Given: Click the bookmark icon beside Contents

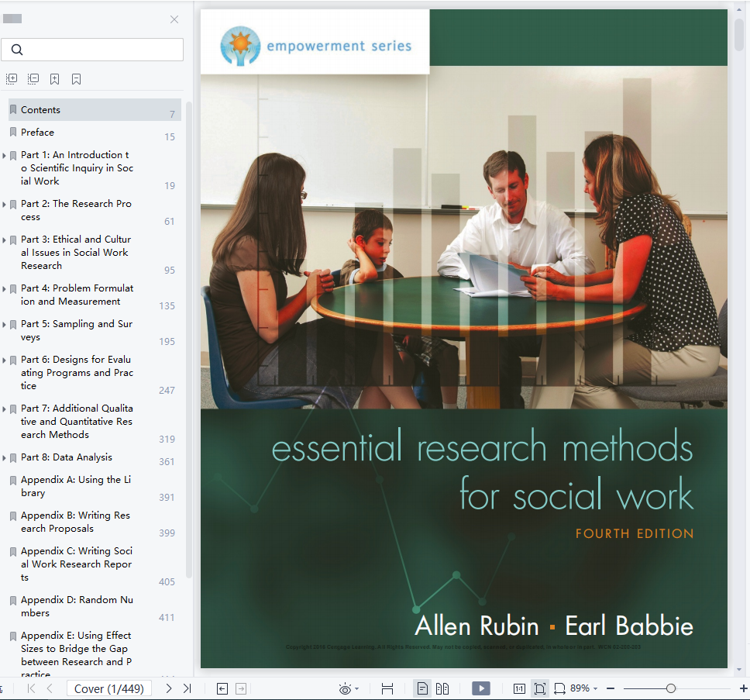Looking at the screenshot, I should coord(13,109).
